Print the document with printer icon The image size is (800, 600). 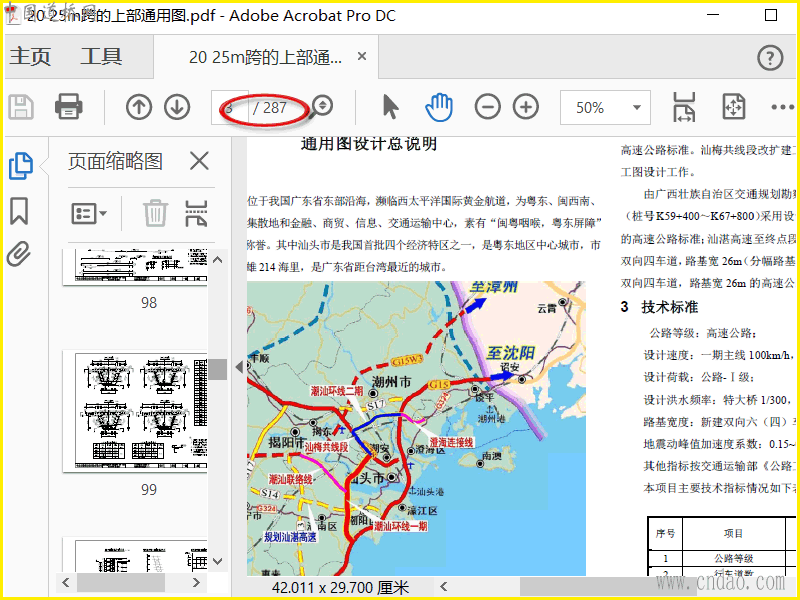pos(69,107)
